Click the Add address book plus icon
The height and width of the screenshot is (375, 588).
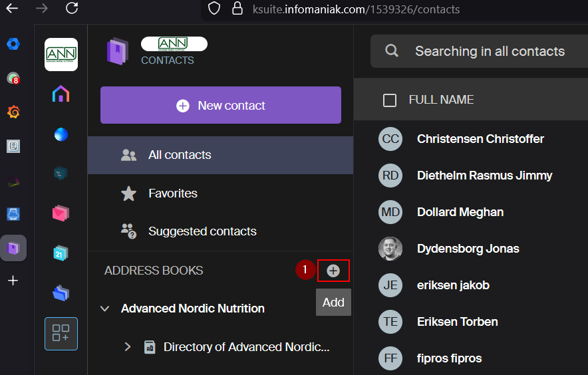(333, 271)
